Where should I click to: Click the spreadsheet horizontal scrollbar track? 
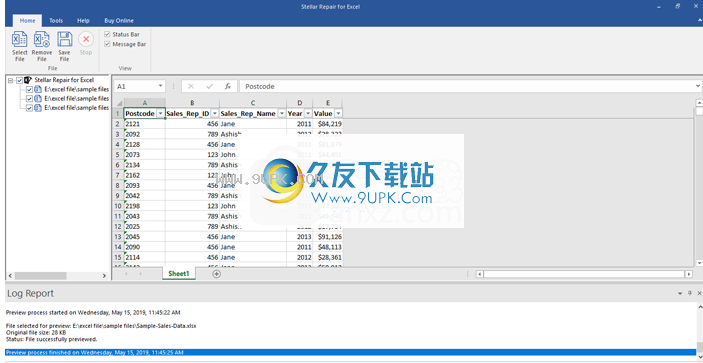click(584, 274)
